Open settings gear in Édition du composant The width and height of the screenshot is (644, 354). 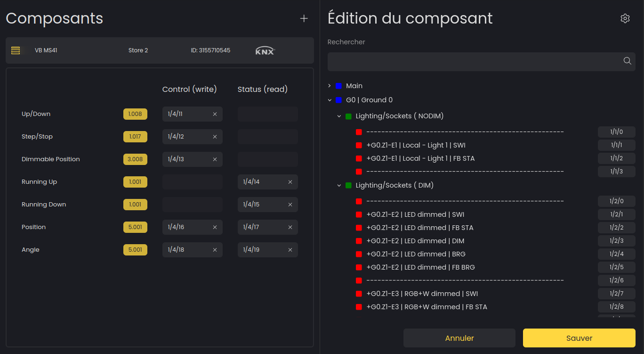(625, 18)
